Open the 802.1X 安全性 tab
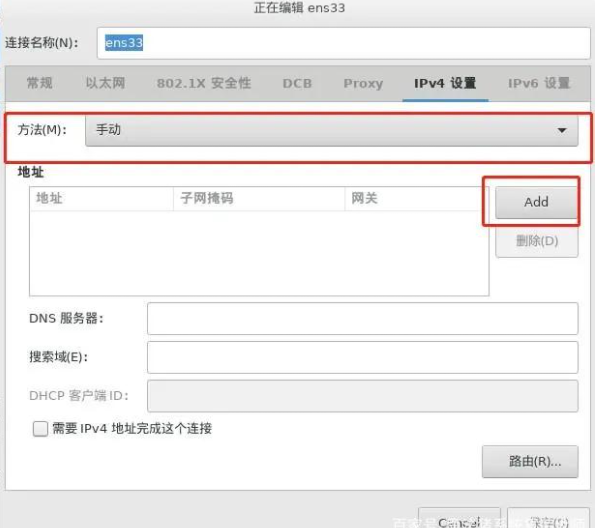 (x=204, y=83)
